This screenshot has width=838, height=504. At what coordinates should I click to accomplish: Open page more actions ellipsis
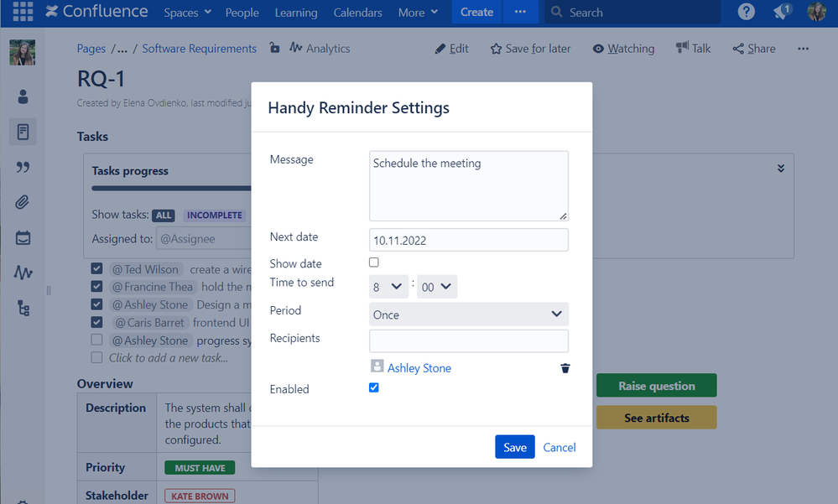point(804,49)
